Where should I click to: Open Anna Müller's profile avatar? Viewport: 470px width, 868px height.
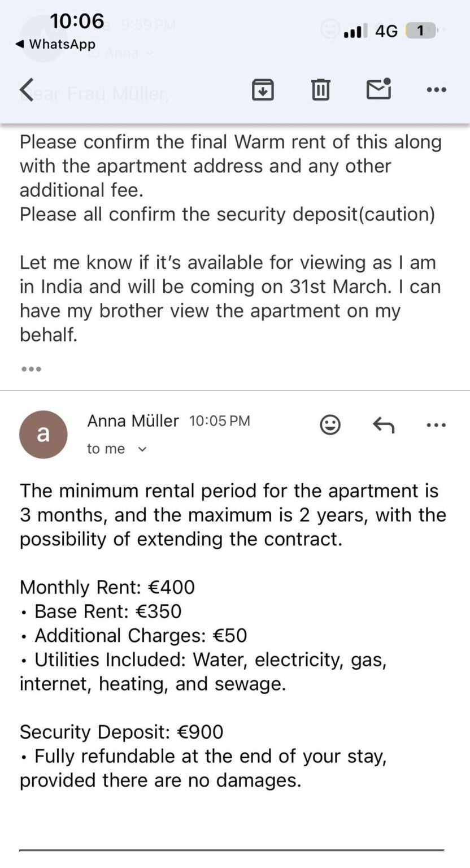click(x=43, y=434)
